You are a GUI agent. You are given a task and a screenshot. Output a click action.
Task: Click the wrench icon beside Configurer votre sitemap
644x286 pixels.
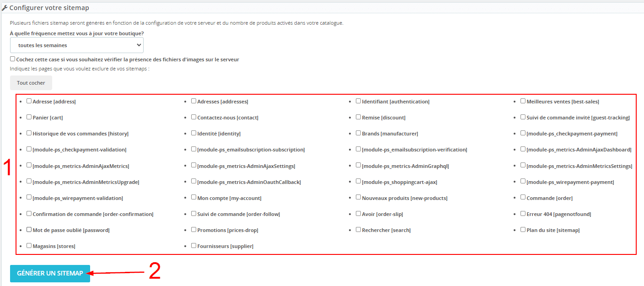tap(5, 8)
